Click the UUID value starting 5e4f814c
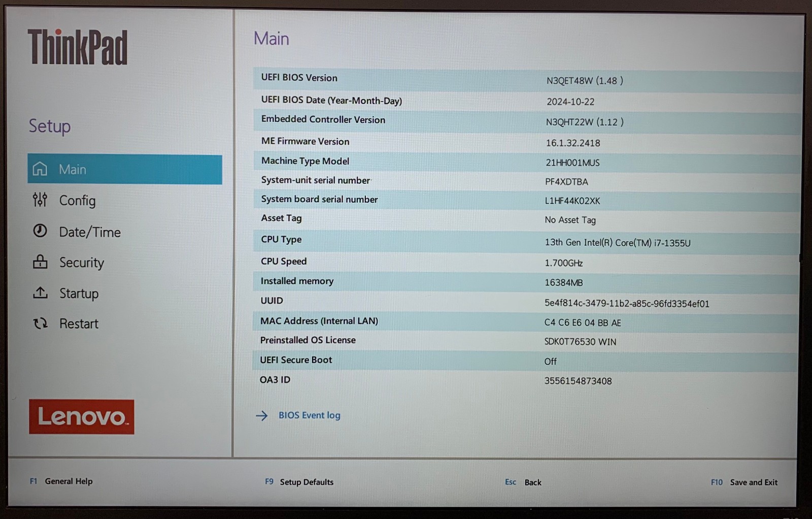 click(x=627, y=304)
